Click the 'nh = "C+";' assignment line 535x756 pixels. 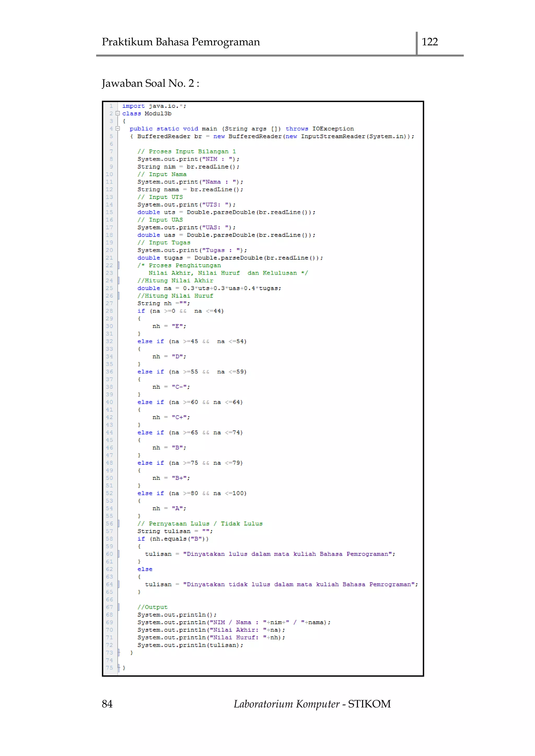point(171,417)
